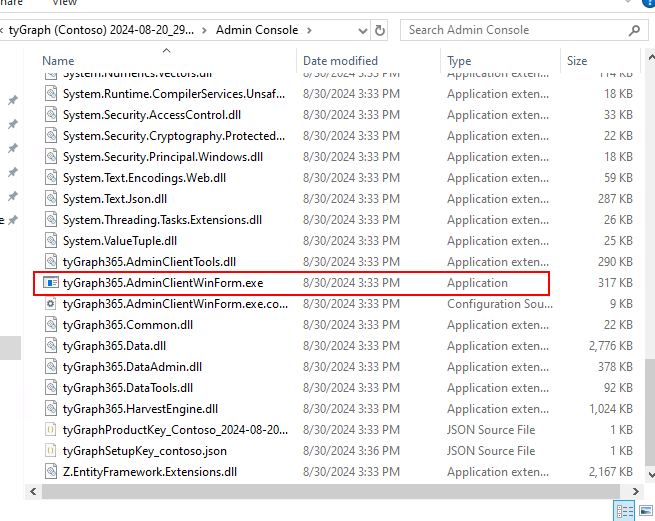Open the address bar history dropdown
The height and width of the screenshot is (521, 655).
[x=363, y=30]
